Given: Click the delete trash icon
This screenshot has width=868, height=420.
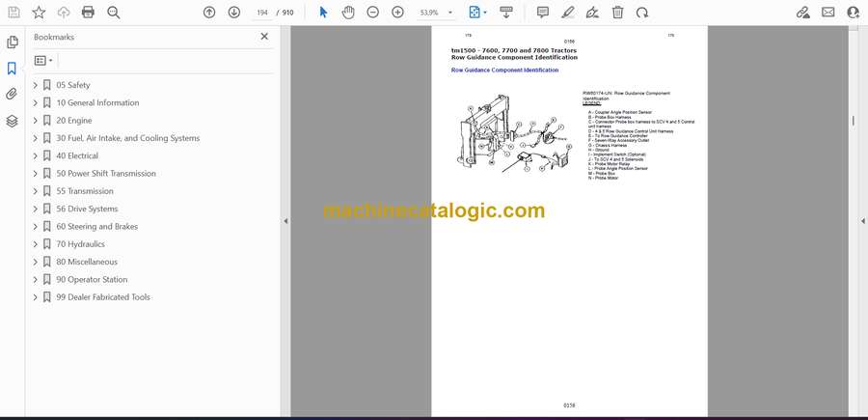Looking at the screenshot, I should click(618, 13).
